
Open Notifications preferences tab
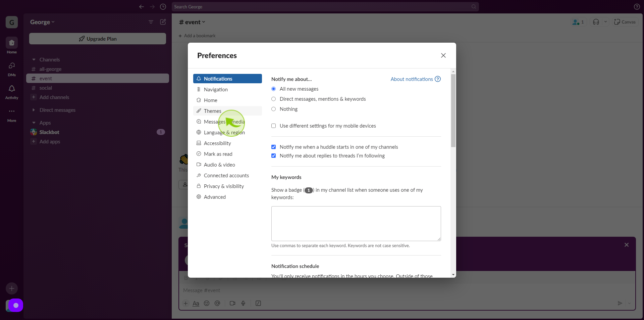[x=227, y=79]
